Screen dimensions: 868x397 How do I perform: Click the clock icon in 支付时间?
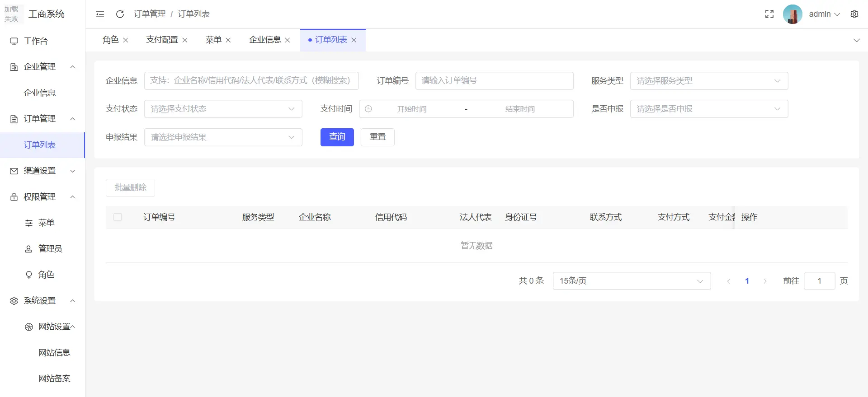point(368,109)
